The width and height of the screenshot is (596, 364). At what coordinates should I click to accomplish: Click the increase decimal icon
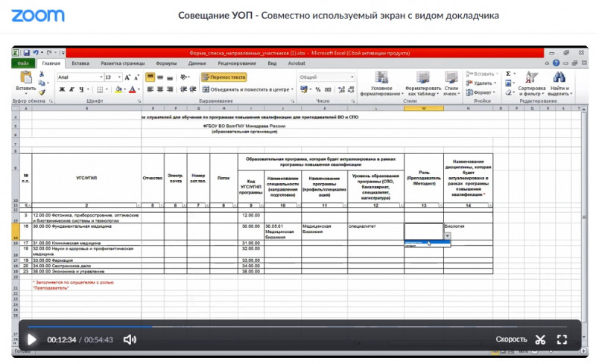click(x=341, y=89)
